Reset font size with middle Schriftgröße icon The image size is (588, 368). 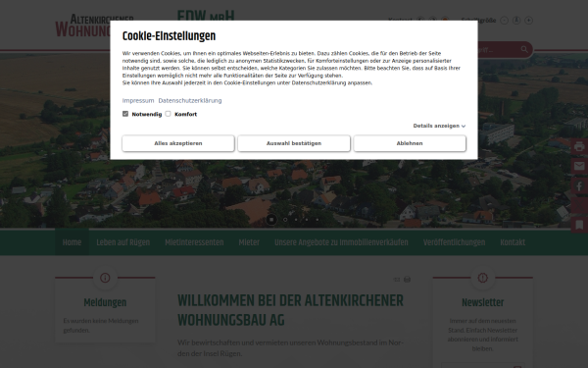coord(516,21)
